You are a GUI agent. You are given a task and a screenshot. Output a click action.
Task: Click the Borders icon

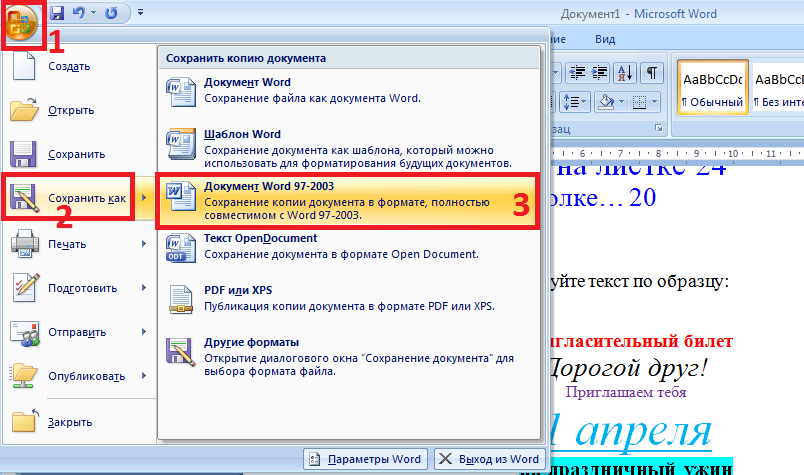[x=639, y=102]
